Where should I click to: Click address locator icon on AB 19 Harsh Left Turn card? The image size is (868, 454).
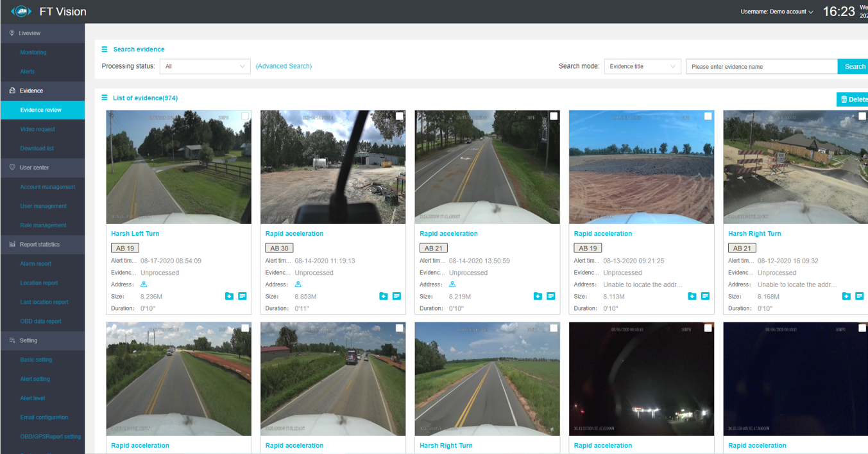(x=144, y=284)
